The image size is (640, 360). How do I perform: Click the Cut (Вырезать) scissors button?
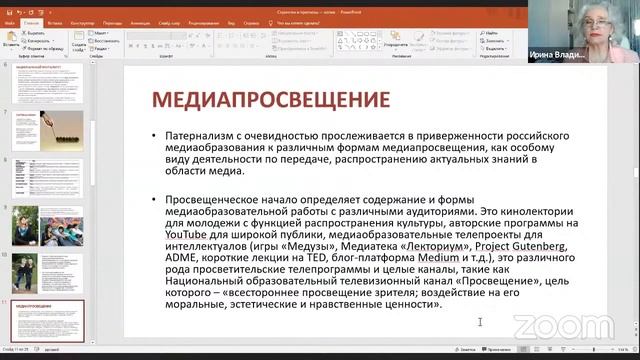pos(33,33)
